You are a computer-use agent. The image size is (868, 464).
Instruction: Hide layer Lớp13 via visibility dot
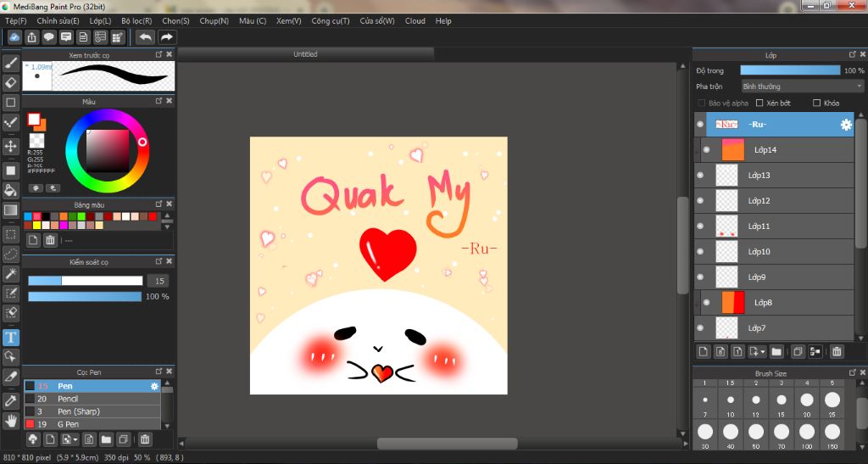(x=700, y=176)
